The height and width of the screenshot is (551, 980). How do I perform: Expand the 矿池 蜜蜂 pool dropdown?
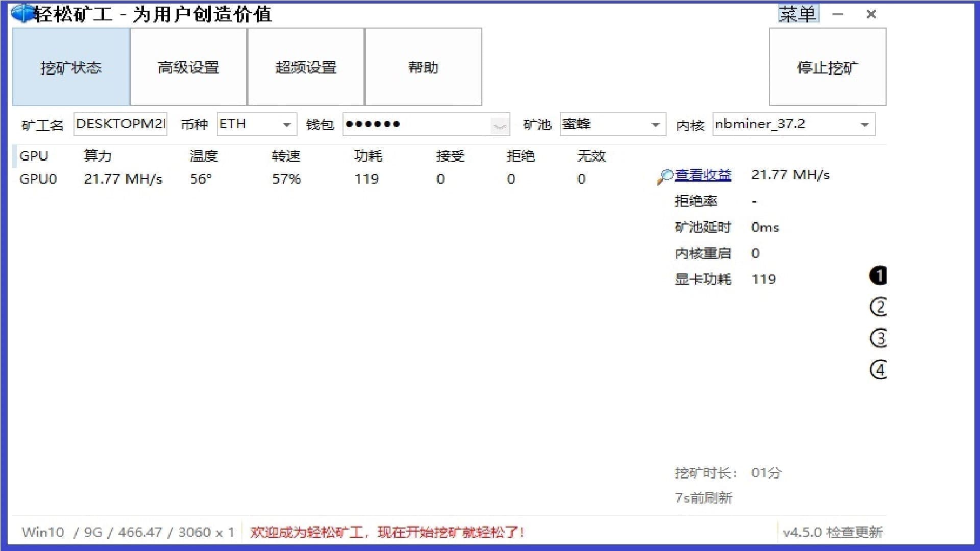[x=655, y=124]
